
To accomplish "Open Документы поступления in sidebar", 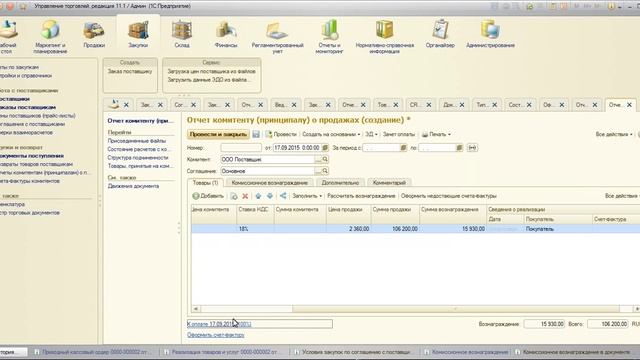I will (x=32, y=156).
